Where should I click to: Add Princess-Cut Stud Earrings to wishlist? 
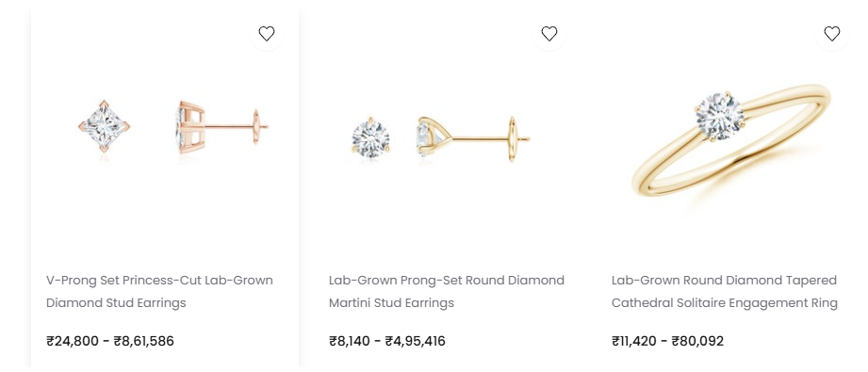(x=267, y=34)
